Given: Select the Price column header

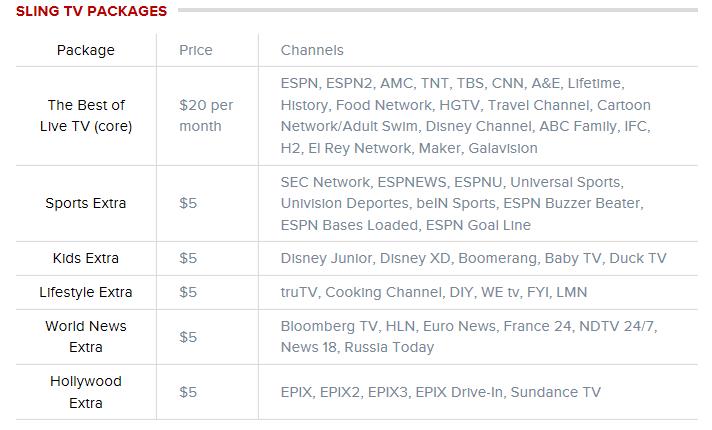Looking at the screenshot, I should (x=196, y=50).
